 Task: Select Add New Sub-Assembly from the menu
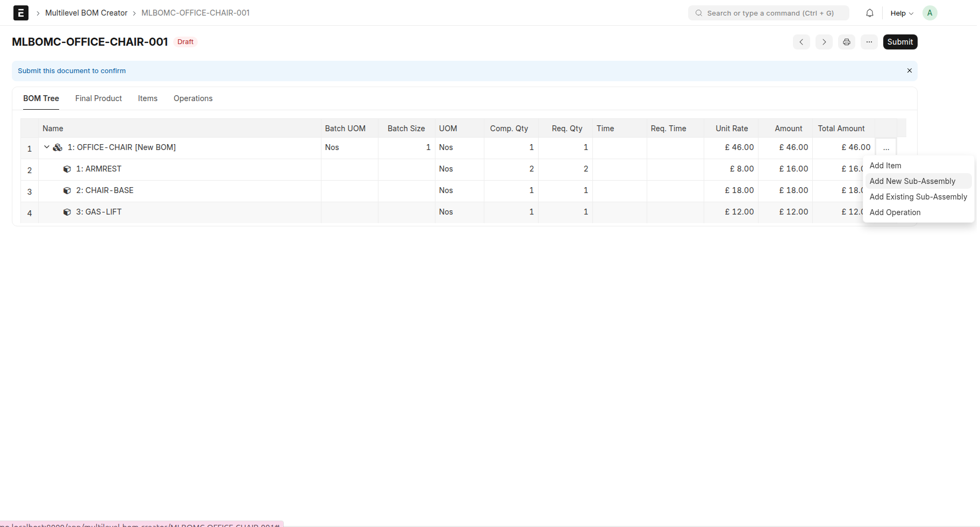(912, 181)
